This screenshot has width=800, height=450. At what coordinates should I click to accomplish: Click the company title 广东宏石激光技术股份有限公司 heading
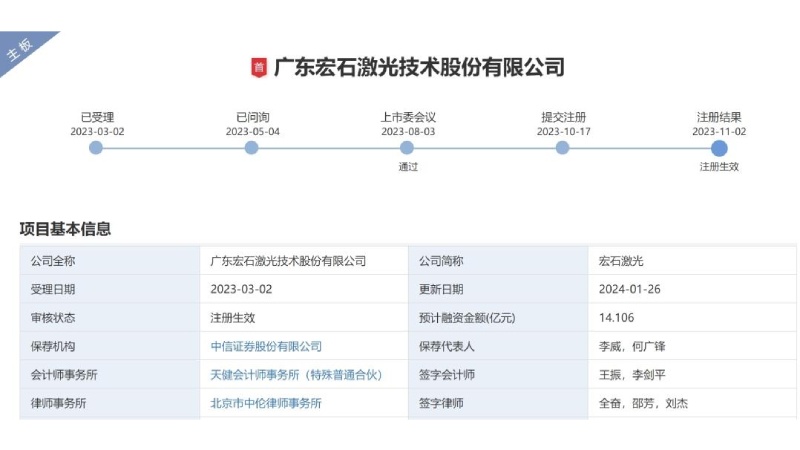(x=419, y=68)
